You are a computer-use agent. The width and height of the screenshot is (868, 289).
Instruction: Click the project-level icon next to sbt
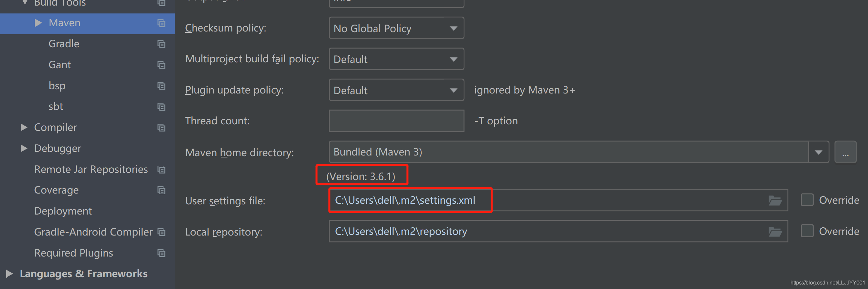pyautogui.click(x=161, y=107)
